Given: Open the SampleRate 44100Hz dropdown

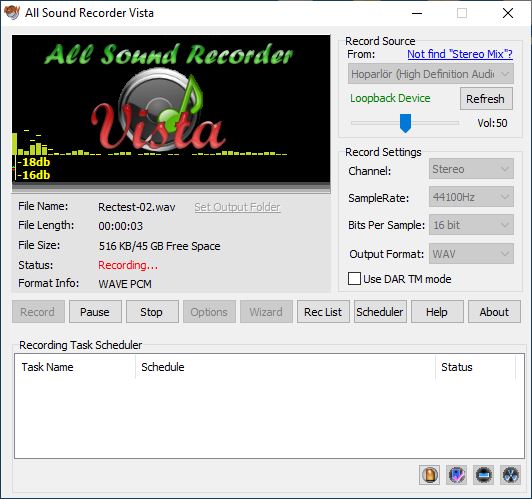Looking at the screenshot, I should [471, 197].
